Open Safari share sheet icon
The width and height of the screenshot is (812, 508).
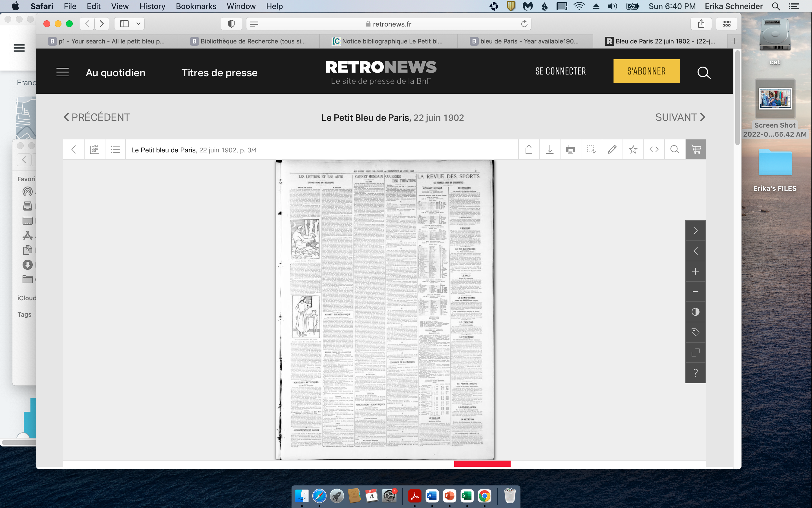click(x=701, y=24)
